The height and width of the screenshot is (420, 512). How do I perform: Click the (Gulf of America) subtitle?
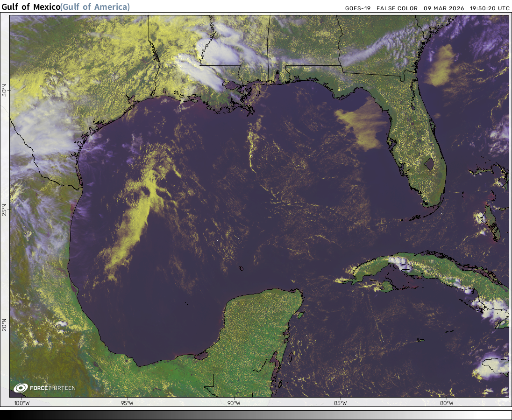pyautogui.click(x=95, y=7)
